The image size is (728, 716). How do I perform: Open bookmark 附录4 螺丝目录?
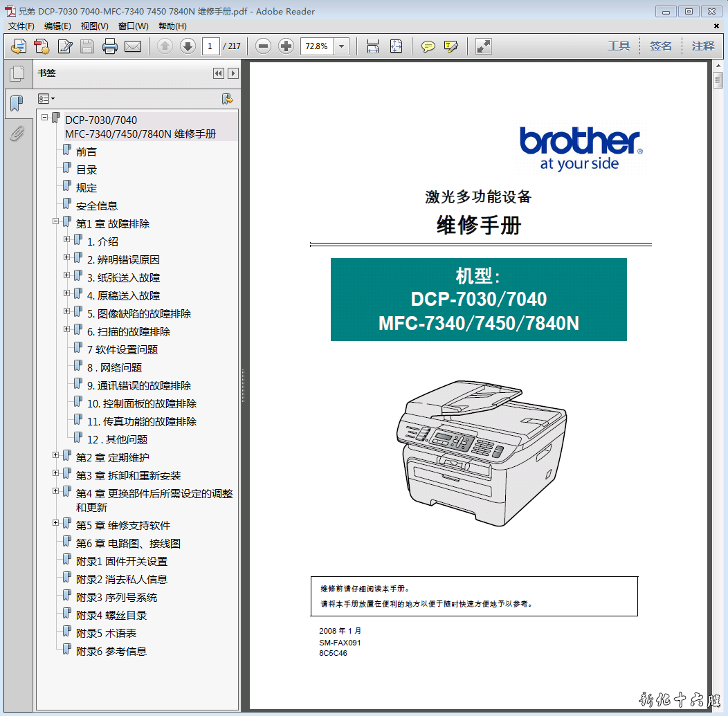click(111, 615)
